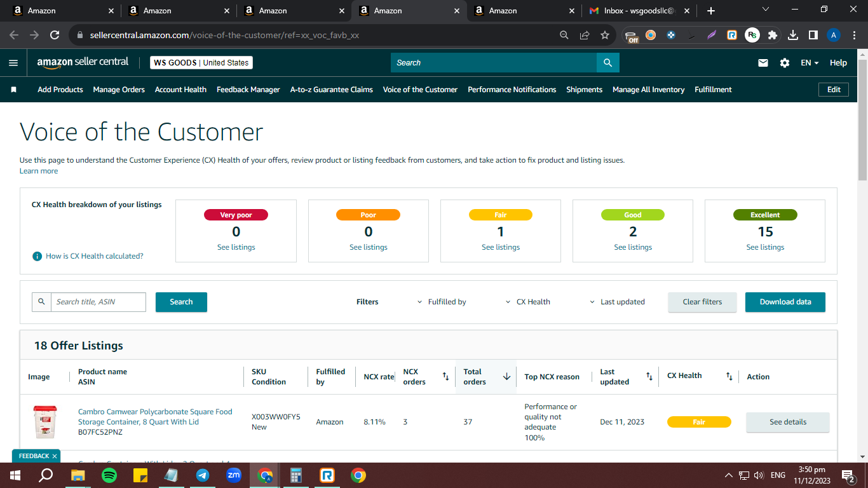Image resolution: width=868 pixels, height=488 pixels.
Task: Open WS GOODS United States account switcher
Action: (201, 63)
